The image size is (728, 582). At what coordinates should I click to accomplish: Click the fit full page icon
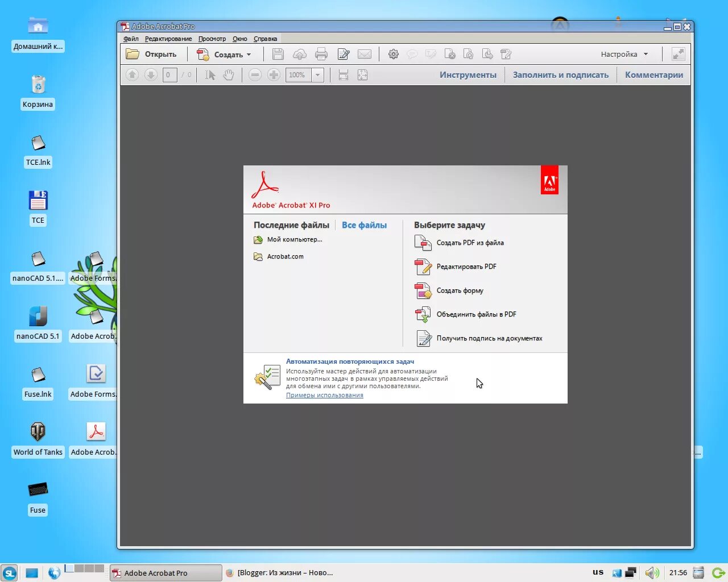pos(362,75)
